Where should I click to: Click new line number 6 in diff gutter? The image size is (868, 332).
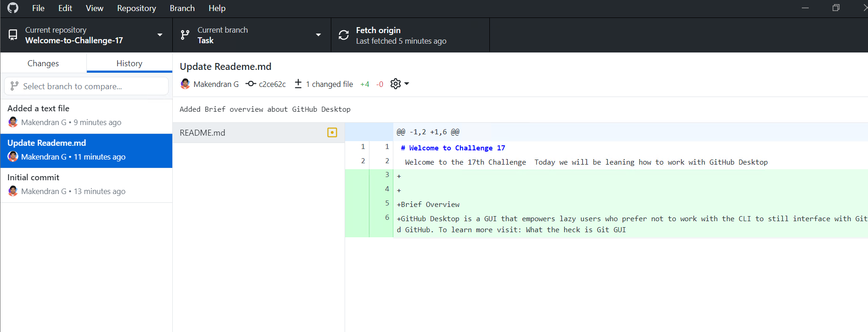tap(387, 217)
